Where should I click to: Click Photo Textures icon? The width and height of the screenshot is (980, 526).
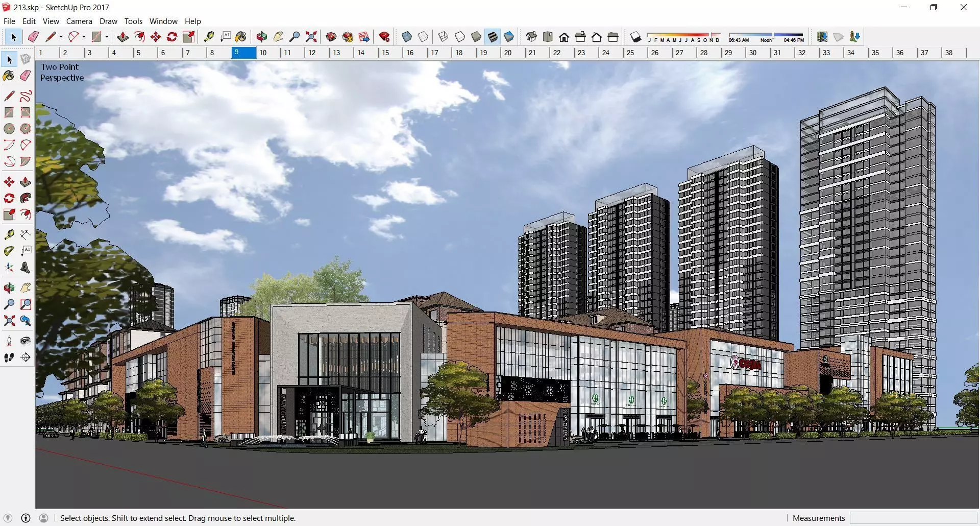(854, 37)
